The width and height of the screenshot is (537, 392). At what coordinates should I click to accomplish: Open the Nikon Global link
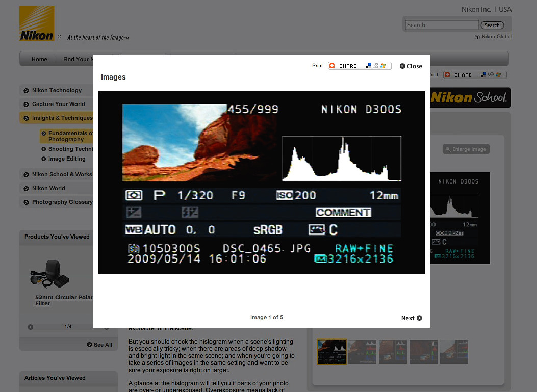coord(494,37)
